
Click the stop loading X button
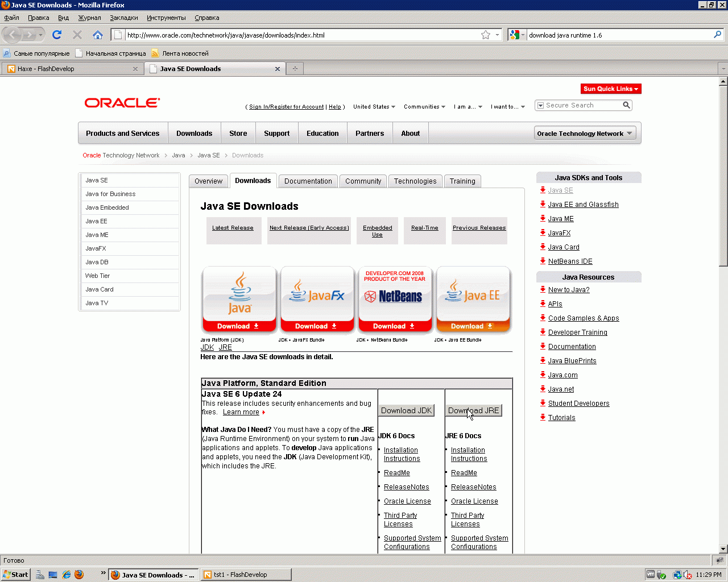[x=77, y=35]
